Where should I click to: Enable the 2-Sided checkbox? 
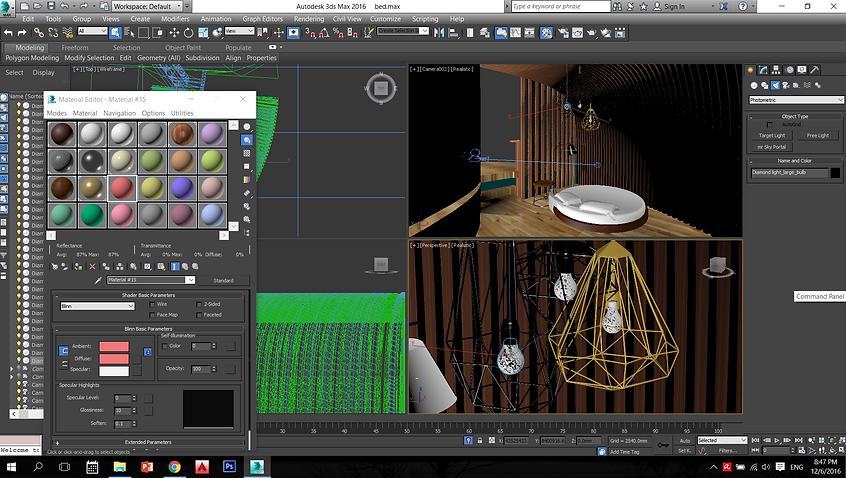199,304
